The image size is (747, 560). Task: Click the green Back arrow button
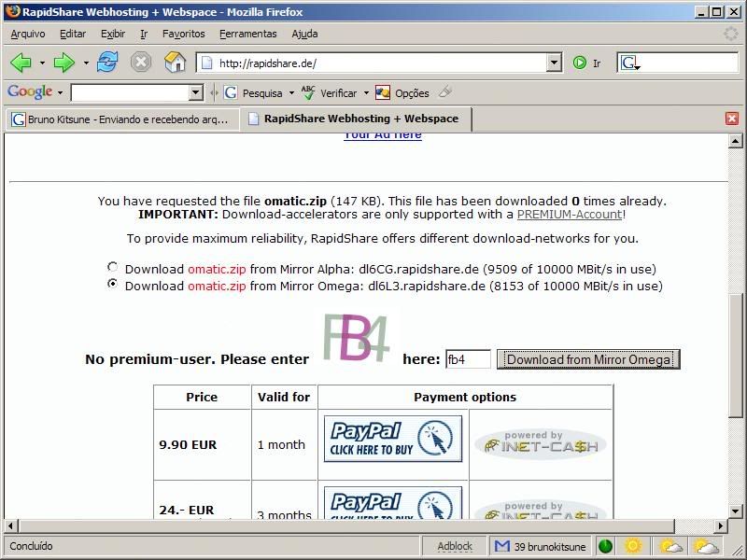click(x=21, y=63)
